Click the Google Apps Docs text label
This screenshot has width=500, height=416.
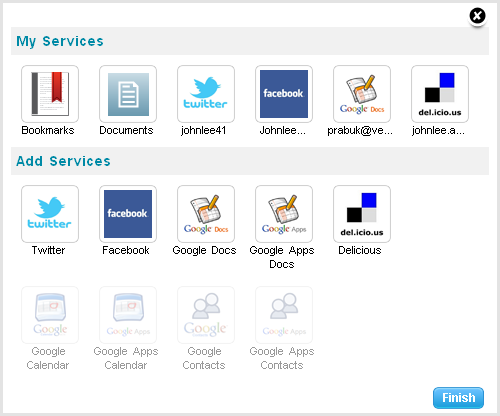[282, 257]
